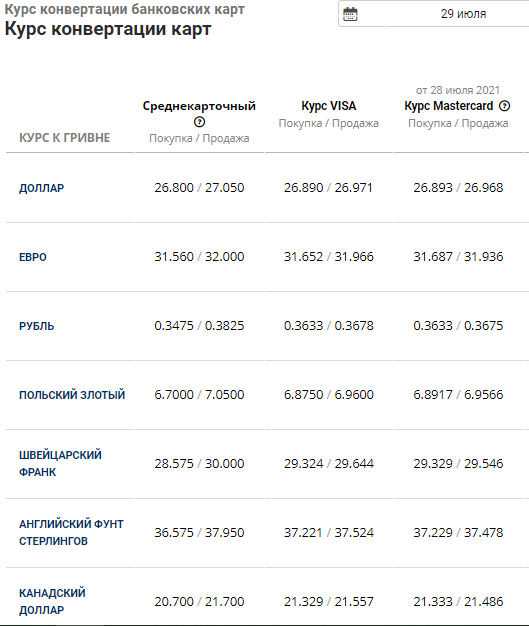Click the help icon under Среднекарточный

click(199, 122)
